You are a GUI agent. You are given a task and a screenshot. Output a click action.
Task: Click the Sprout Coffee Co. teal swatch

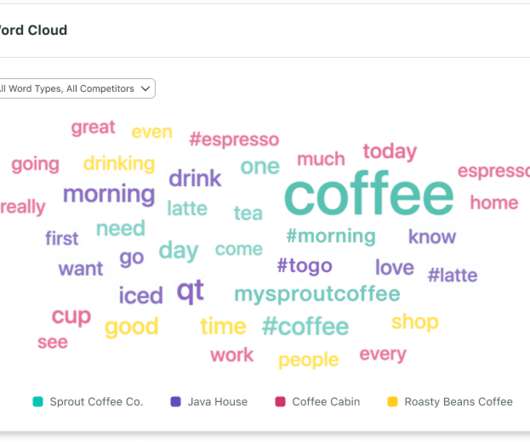(38, 401)
